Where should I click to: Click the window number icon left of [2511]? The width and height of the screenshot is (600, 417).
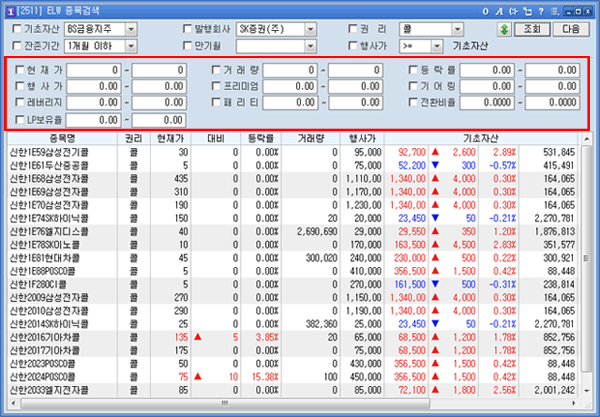(9, 9)
